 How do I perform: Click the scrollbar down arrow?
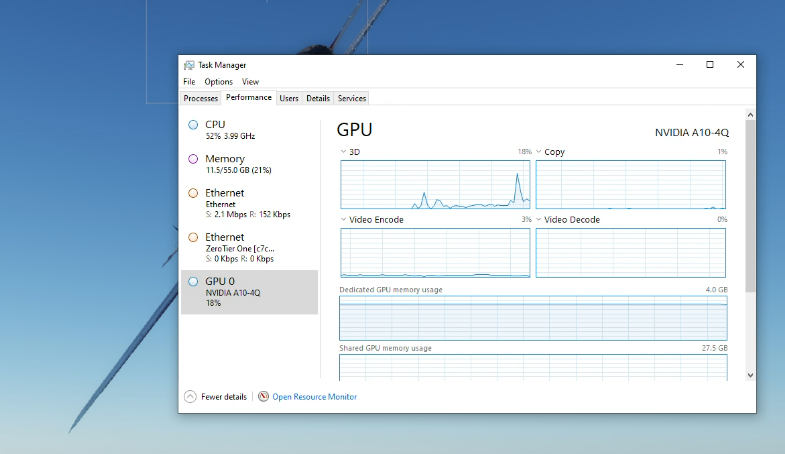tap(750, 375)
